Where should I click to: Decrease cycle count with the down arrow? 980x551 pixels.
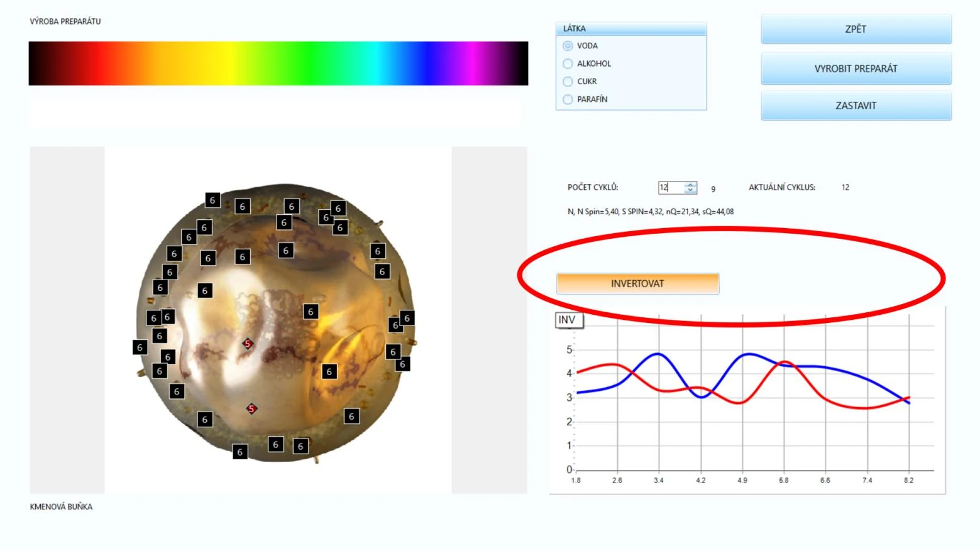pyautogui.click(x=690, y=190)
